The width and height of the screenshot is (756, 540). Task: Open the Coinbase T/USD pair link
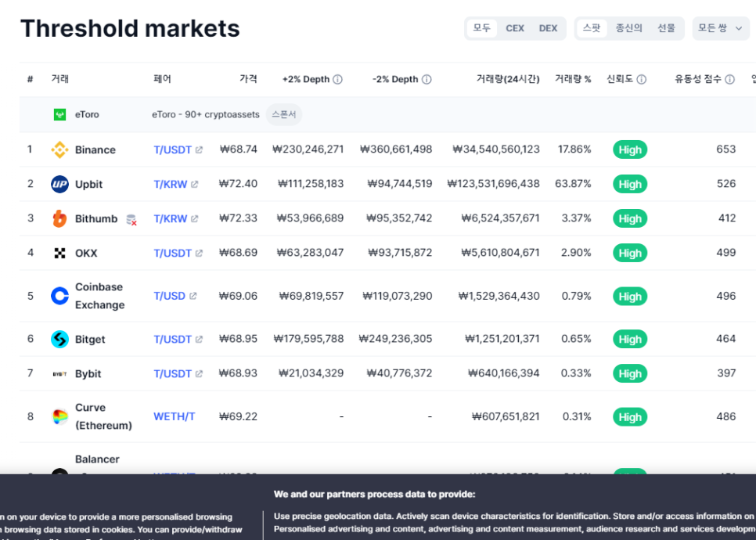point(169,296)
